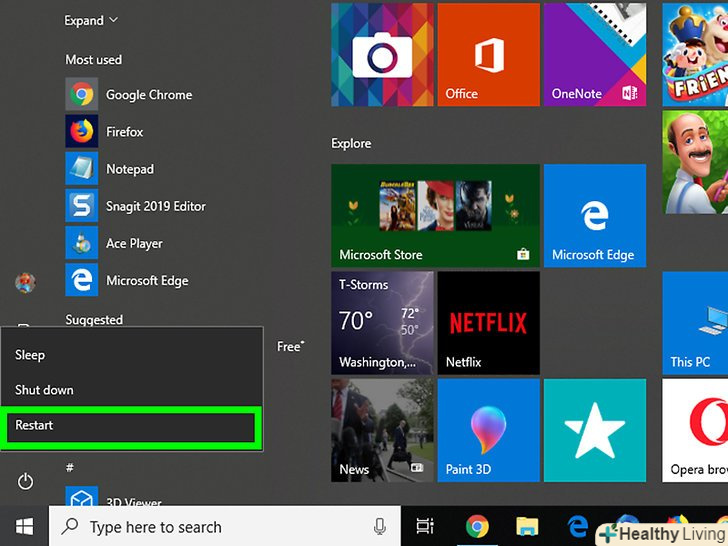Image resolution: width=728 pixels, height=546 pixels.
Task: Click the Power button icon
Action: tap(26, 482)
